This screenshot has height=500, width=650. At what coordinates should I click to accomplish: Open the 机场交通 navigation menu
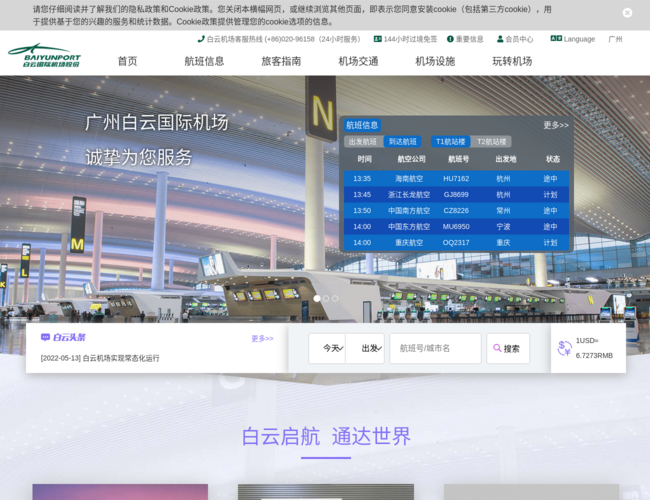coord(358,61)
